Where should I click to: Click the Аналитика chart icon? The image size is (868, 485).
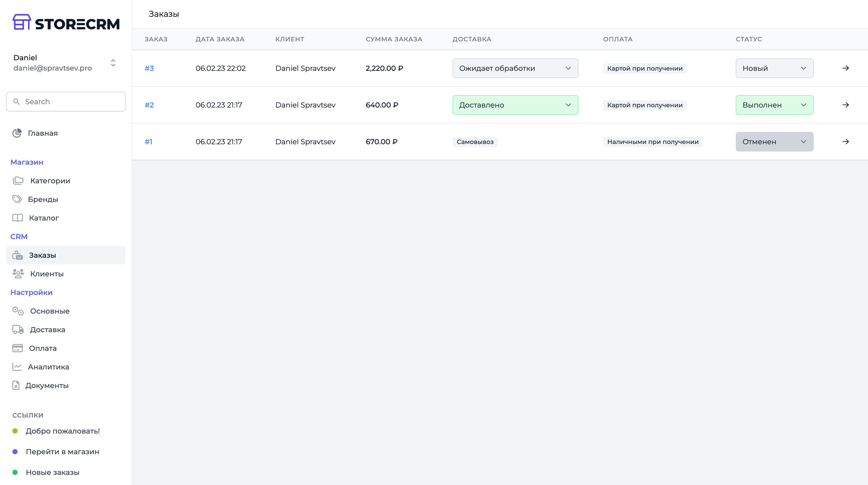pos(17,367)
